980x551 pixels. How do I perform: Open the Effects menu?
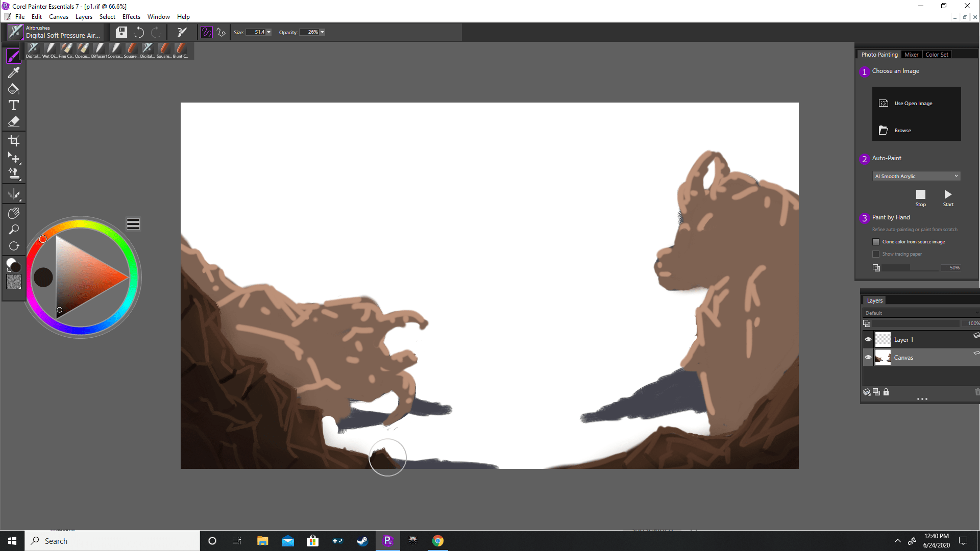click(131, 17)
